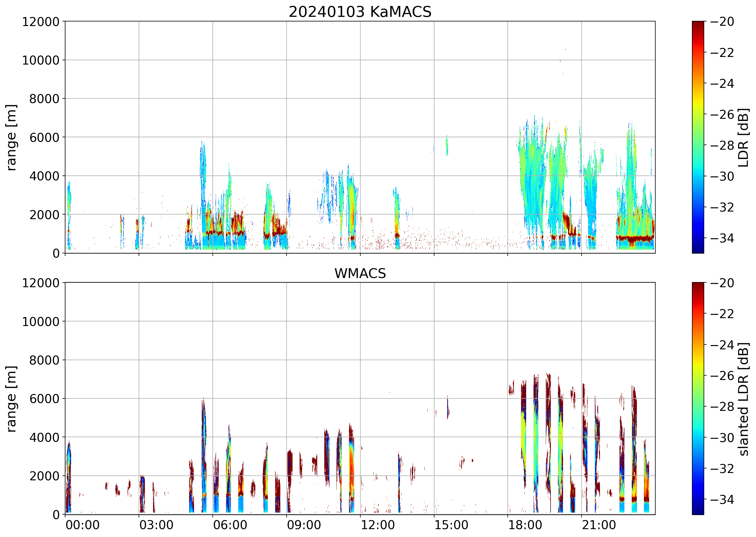Click yellow region of WMACS colorbar
This screenshot has width=756, height=537.
(698, 363)
